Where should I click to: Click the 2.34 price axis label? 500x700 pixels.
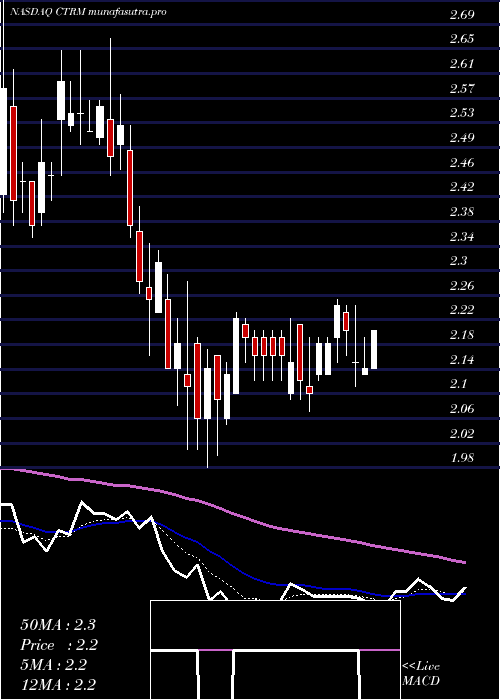click(462, 236)
